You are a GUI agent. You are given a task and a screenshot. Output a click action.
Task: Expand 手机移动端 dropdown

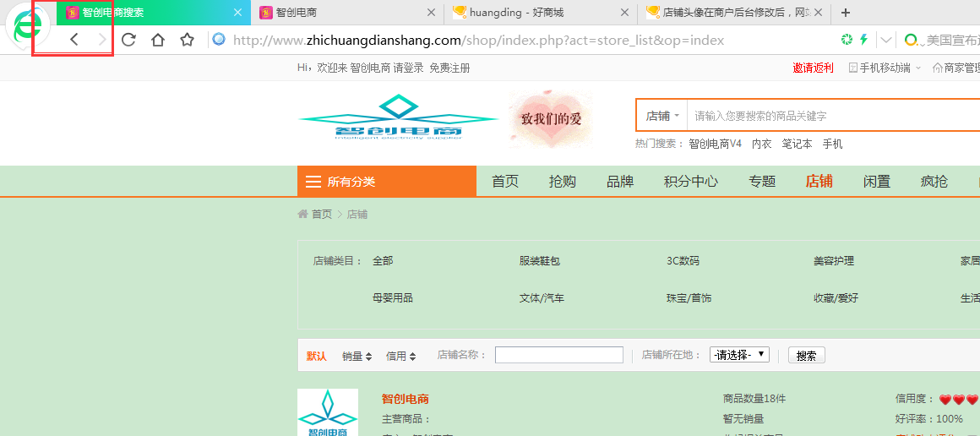[885, 68]
